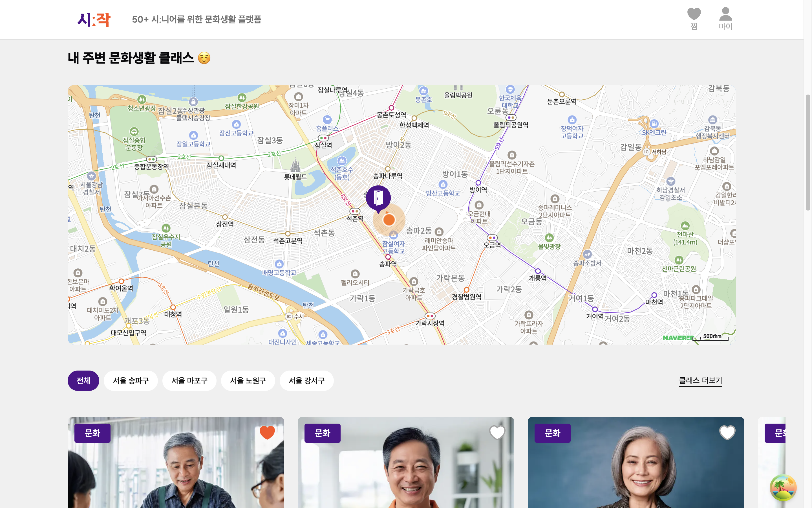
Task: Favorite the second class card heart
Action: click(x=497, y=432)
